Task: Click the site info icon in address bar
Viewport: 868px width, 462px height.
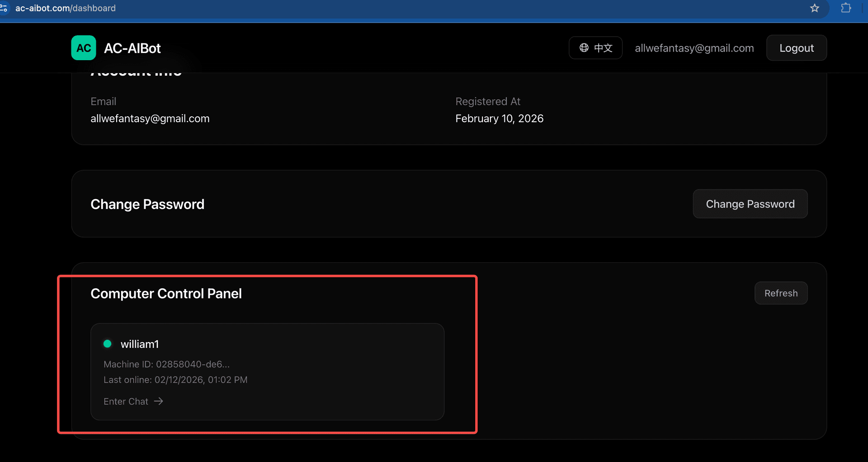Action: [x=4, y=8]
